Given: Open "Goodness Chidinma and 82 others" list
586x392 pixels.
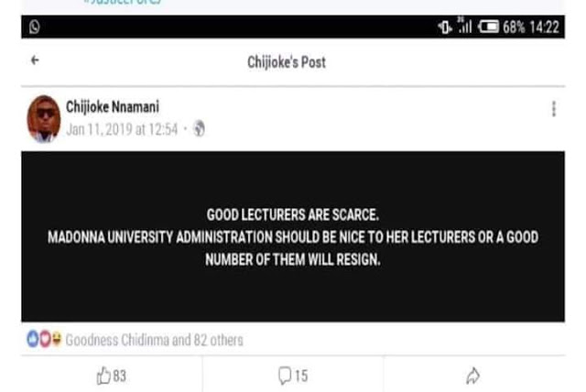Looking at the screenshot, I should pos(154,341).
